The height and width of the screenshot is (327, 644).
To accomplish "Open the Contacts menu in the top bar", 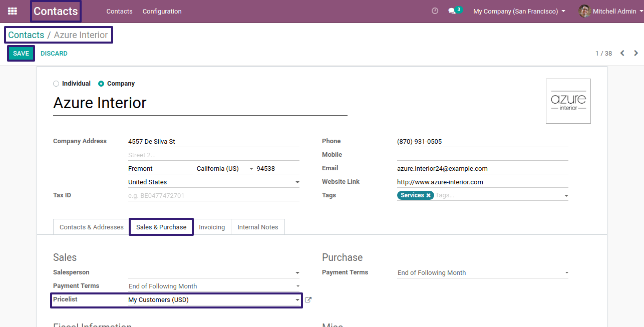I will [119, 11].
